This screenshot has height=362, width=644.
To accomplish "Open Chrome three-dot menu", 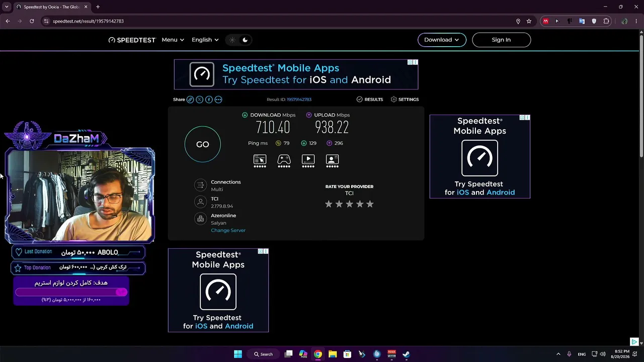I will pyautogui.click(x=636, y=21).
